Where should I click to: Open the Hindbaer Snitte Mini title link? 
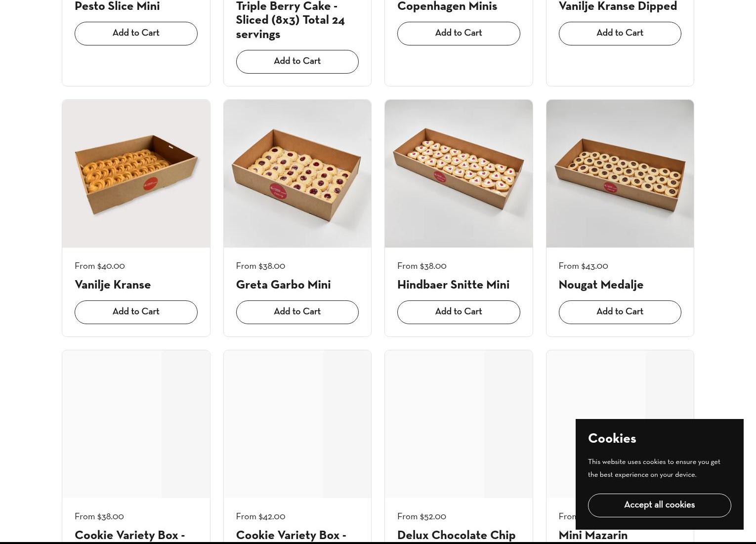point(453,285)
